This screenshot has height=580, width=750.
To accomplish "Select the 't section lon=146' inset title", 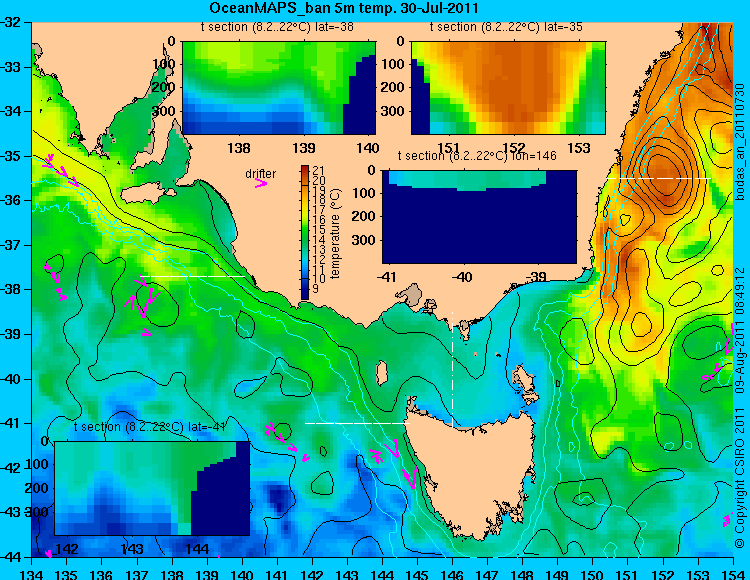I will click(477, 156).
